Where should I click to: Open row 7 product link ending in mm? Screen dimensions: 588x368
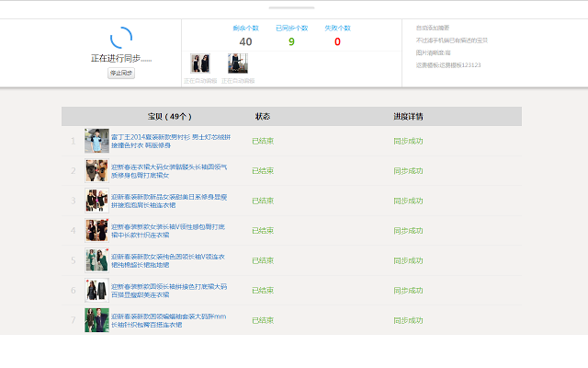169,320
